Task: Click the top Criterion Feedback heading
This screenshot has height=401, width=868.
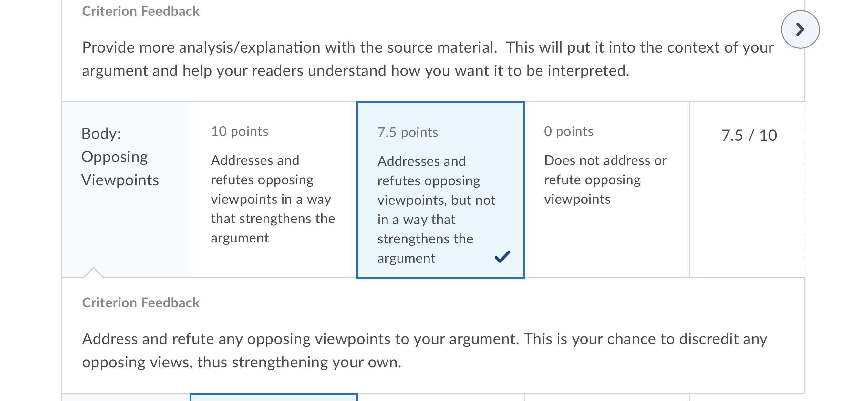Action: point(141,11)
